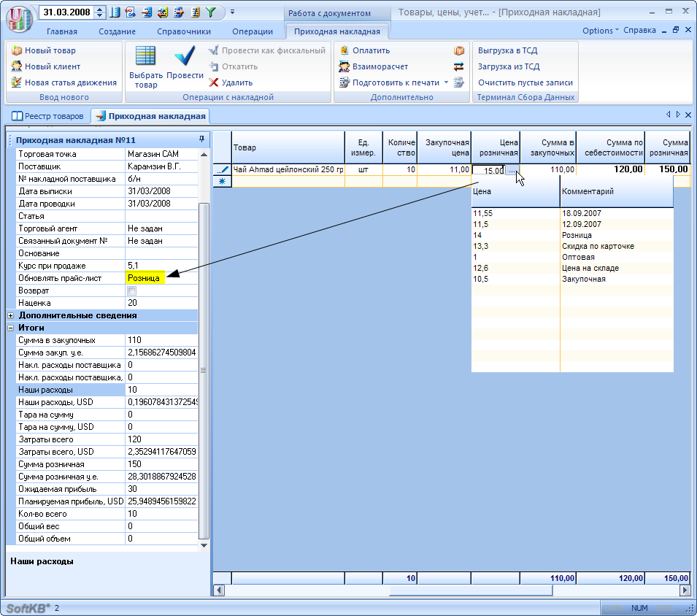Select the Цена на складе price row

click(572, 268)
